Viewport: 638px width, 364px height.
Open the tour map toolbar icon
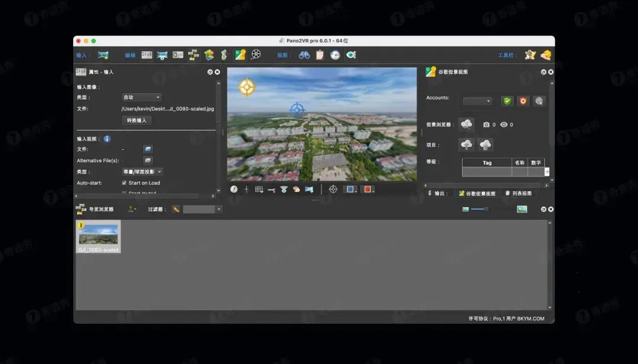(209, 55)
